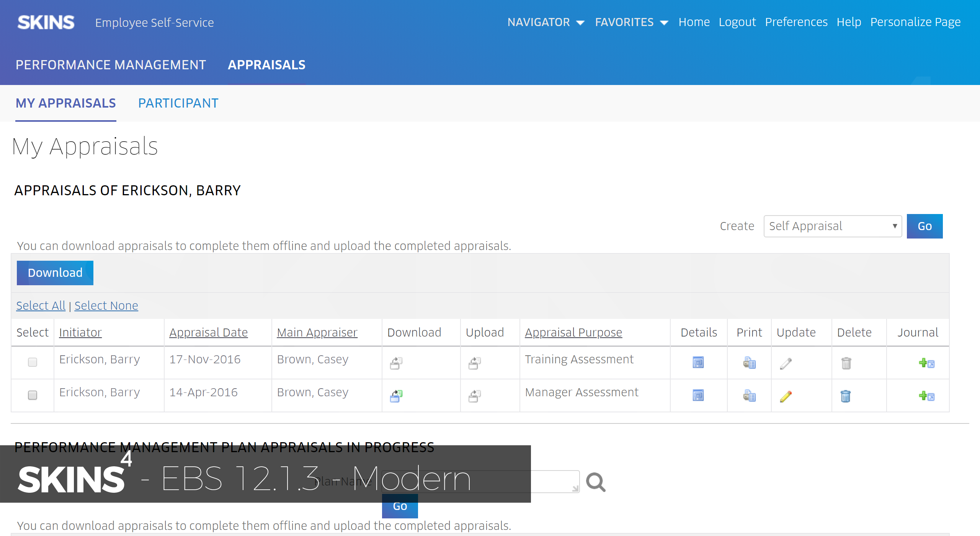Add Journal entry for Training Assessment
Screen dimensions: 980x536
click(927, 363)
